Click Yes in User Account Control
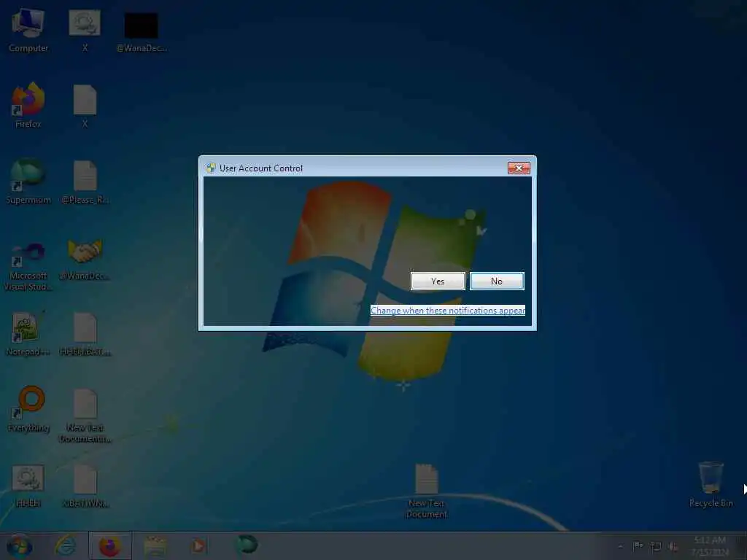Image resolution: width=747 pixels, height=560 pixels. (438, 281)
